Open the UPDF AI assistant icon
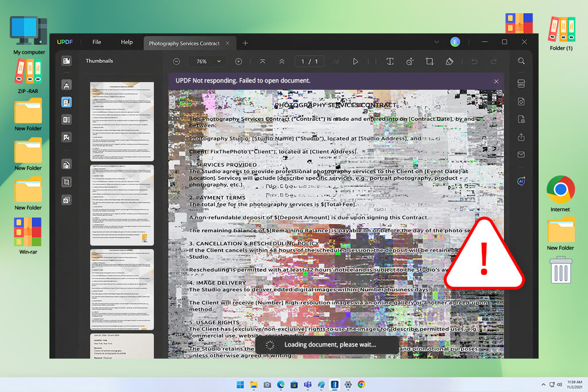Screen dimensions: 588x392 coord(521,181)
